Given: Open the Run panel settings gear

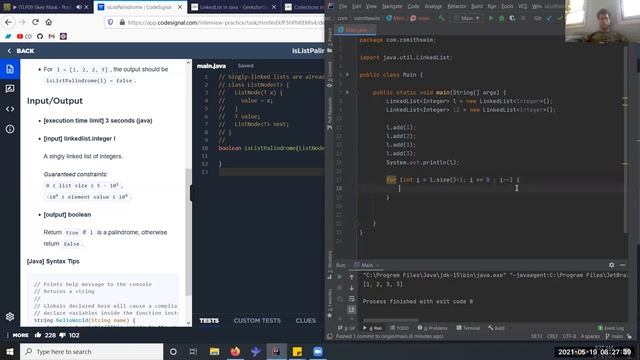Looking at the screenshot, I should coord(611,265).
